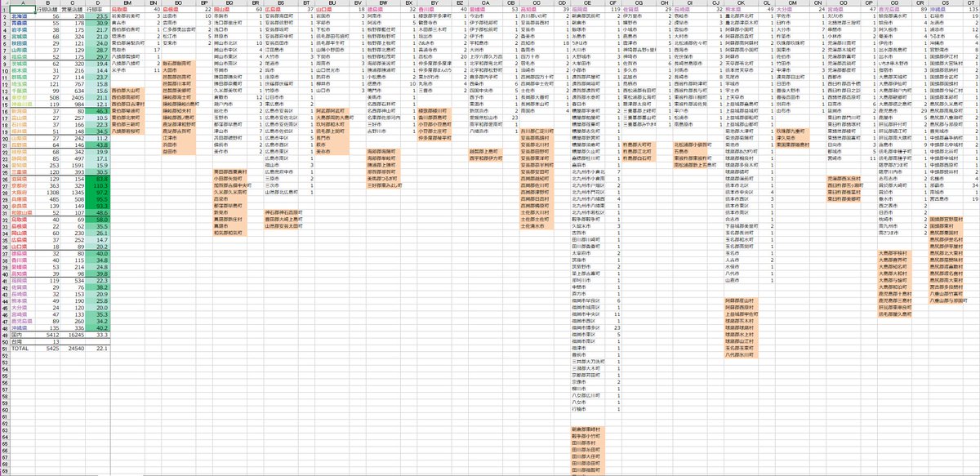
Task: Select the 沖縄県 cell in column A
Action: 23,328
